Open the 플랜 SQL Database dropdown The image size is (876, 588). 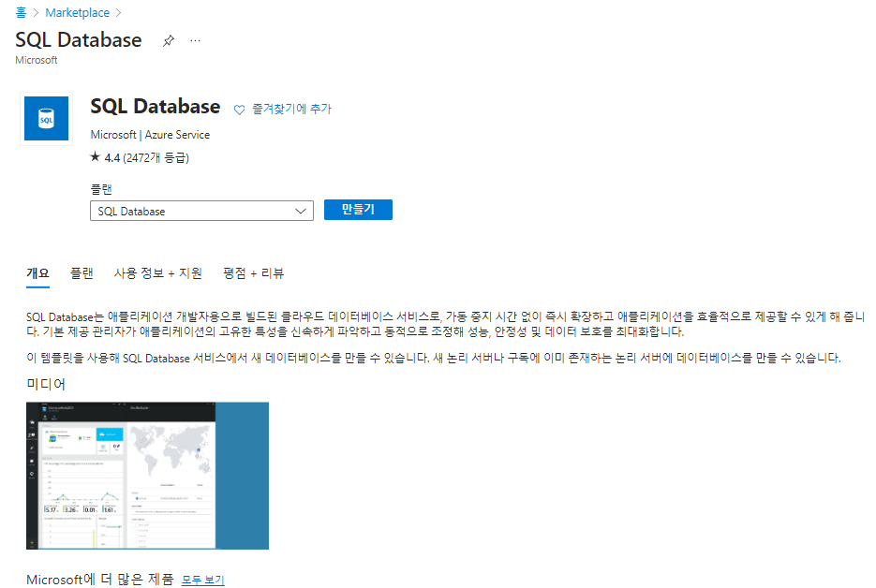point(201,211)
